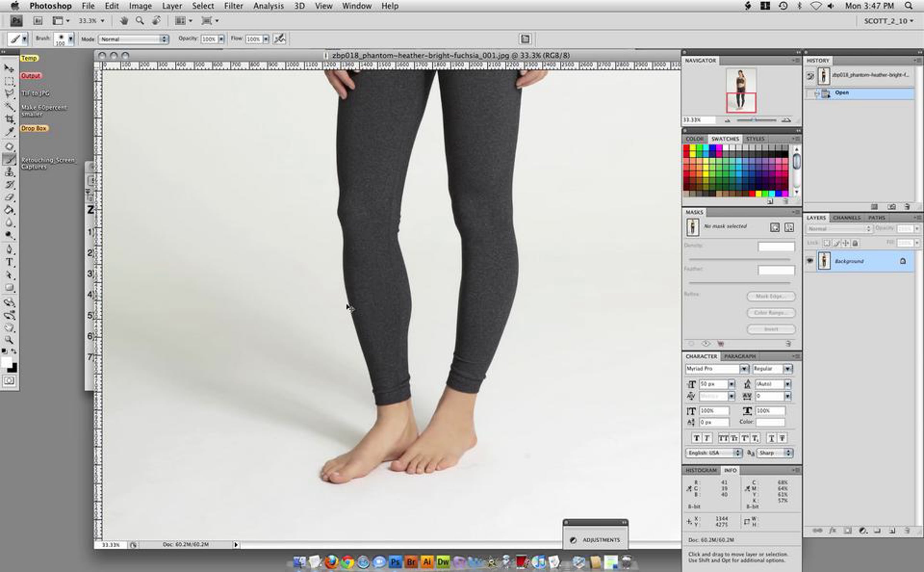Select the Magic Wand tool
Screen dimensions: 924x572
[9, 107]
